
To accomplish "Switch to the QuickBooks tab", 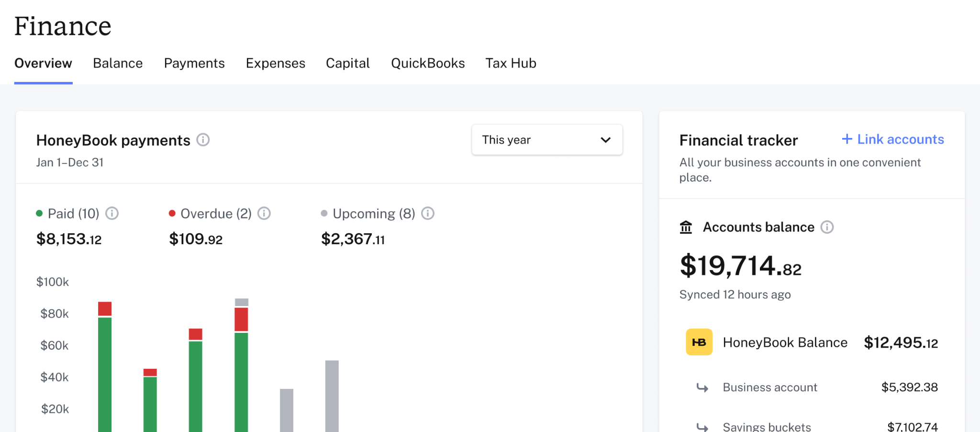I will tap(428, 63).
